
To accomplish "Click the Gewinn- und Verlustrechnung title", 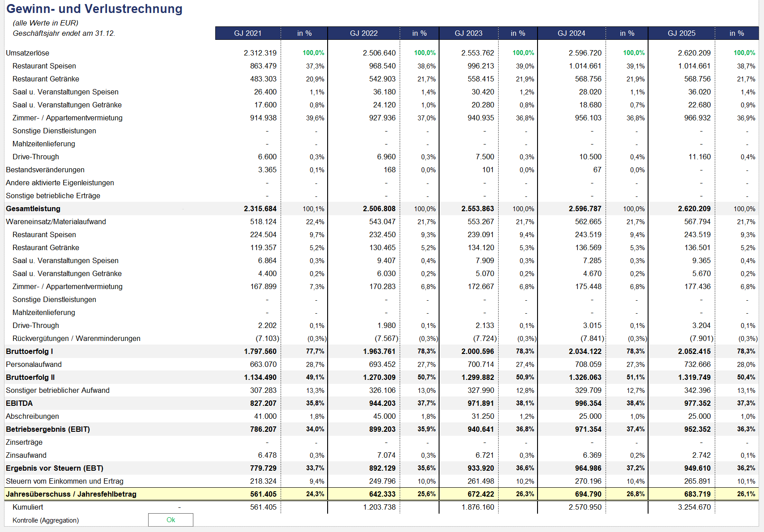I will 94,9.
